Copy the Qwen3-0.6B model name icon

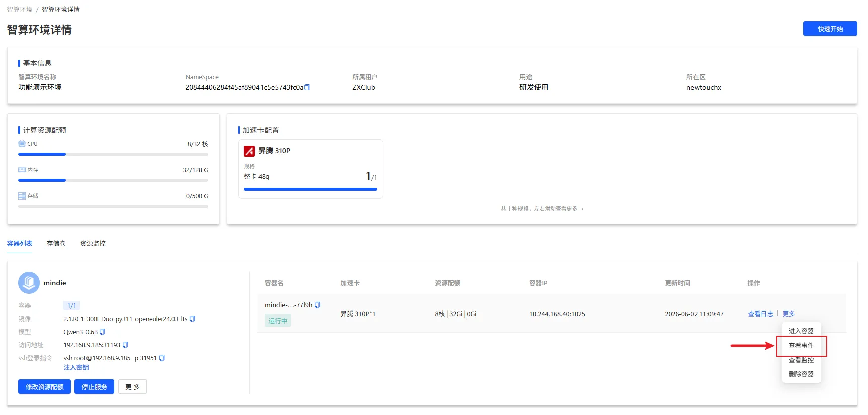pos(103,332)
